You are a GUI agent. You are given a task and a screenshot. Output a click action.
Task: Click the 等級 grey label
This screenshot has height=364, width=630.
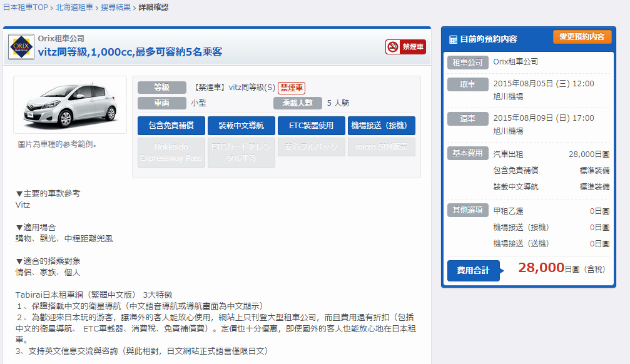click(x=162, y=87)
